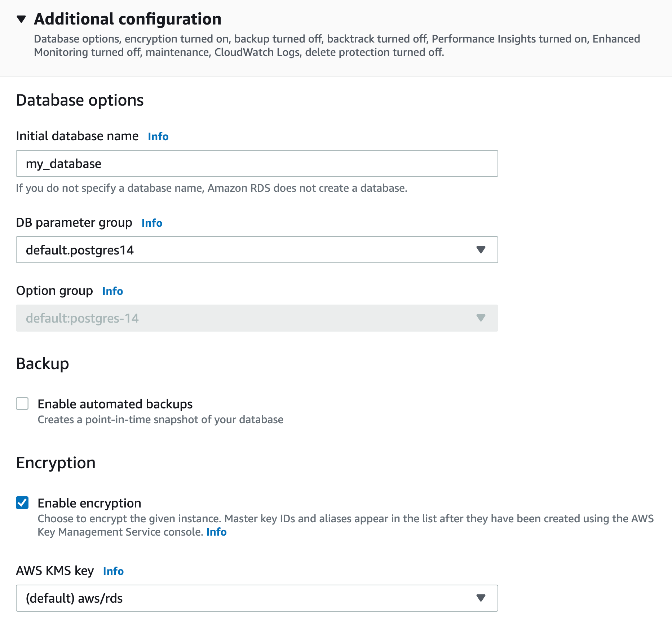Uncheck the Enable encryption checkbox

22,503
